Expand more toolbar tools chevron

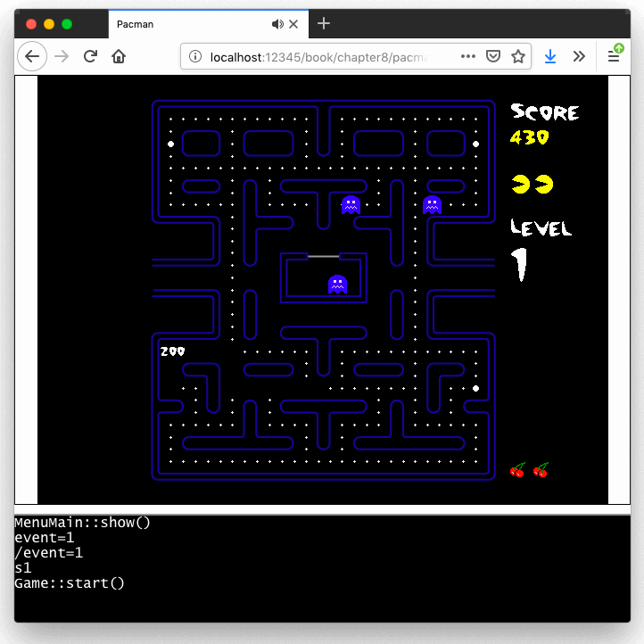pyautogui.click(x=579, y=56)
